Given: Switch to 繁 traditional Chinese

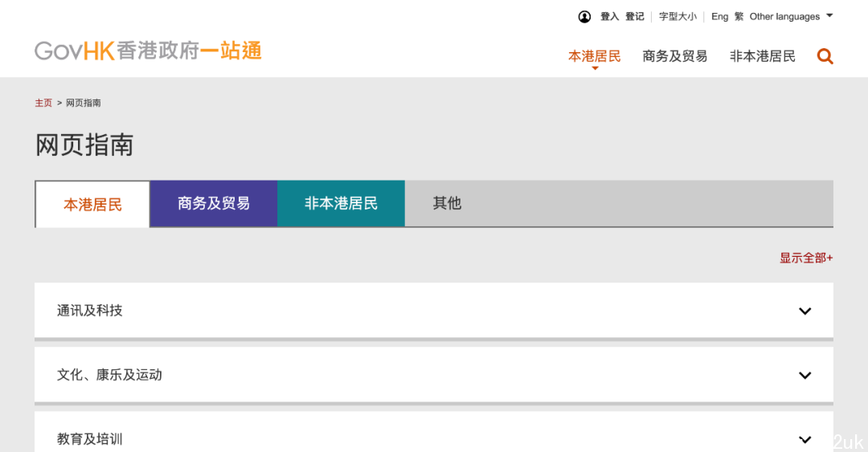Looking at the screenshot, I should coord(739,17).
